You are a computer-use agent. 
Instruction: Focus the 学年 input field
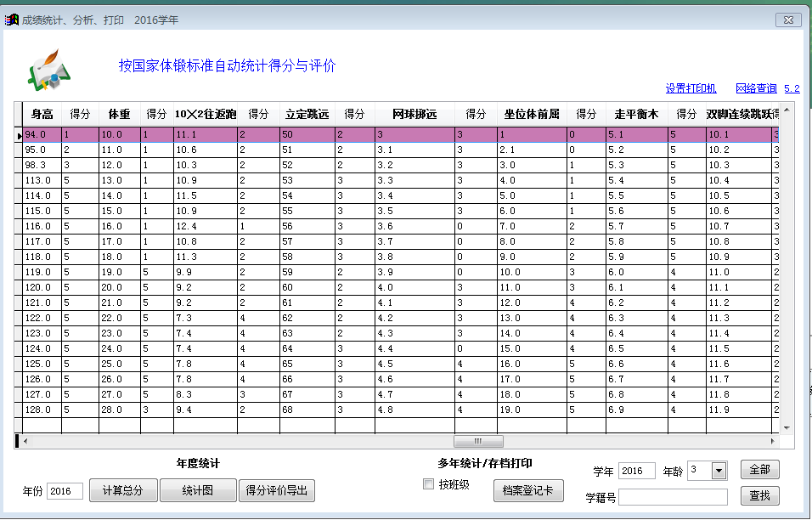tap(636, 471)
